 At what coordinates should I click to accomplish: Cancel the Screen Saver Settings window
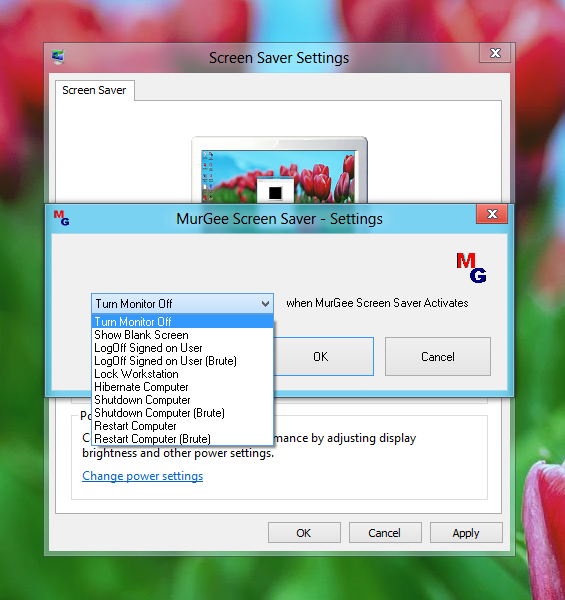point(385,533)
